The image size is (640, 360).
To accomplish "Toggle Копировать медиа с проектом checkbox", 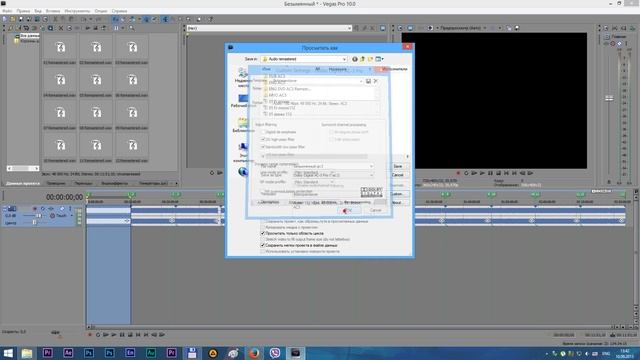I will pos(263,227).
